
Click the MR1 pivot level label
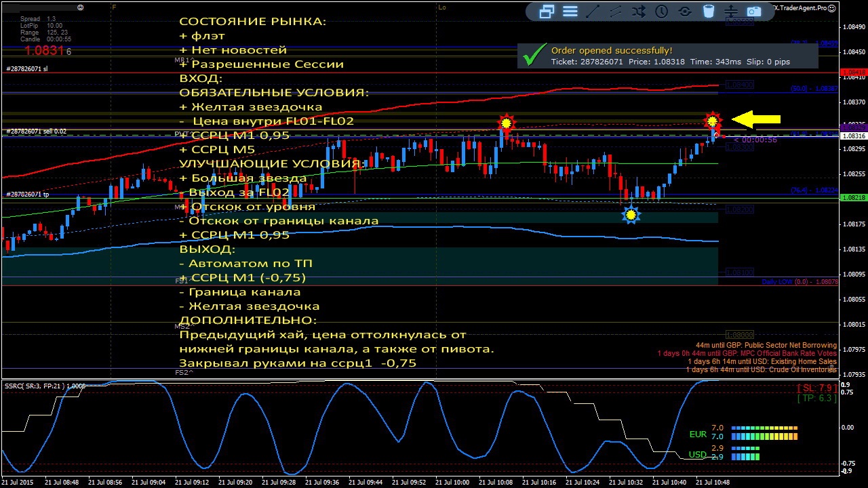pyautogui.click(x=184, y=60)
